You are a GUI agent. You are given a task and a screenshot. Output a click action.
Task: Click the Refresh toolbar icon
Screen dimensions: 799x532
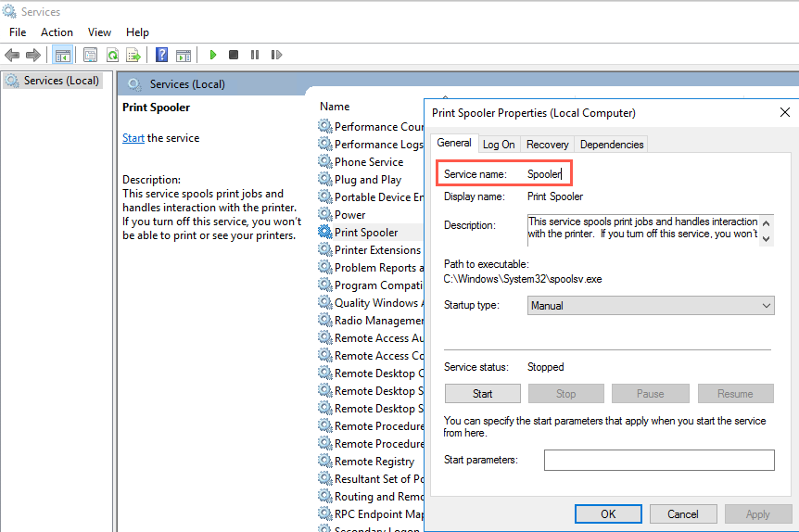[x=112, y=55]
